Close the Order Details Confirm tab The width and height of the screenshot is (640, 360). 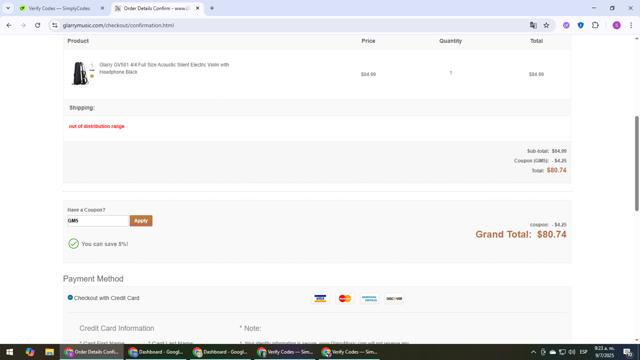pyautogui.click(x=198, y=8)
